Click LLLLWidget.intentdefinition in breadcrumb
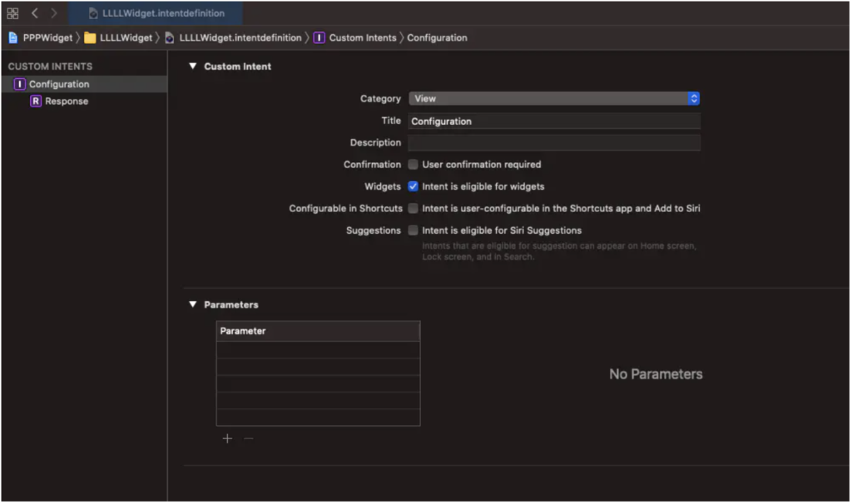This screenshot has width=852, height=504. pos(240,38)
